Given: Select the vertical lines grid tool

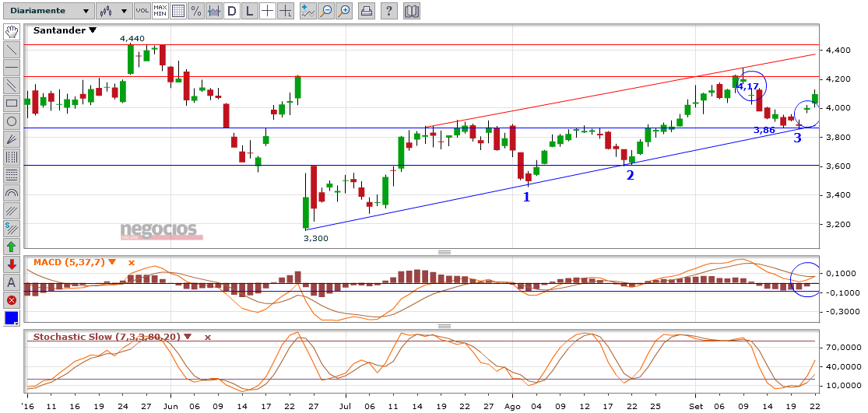Looking at the screenshot, I should click(x=12, y=156).
